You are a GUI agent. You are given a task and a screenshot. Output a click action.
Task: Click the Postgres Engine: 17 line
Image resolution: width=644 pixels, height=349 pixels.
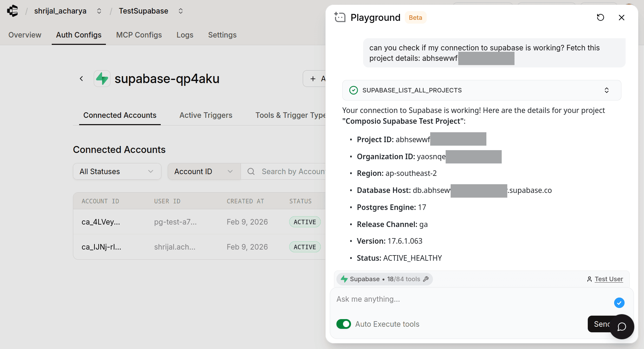(391, 207)
